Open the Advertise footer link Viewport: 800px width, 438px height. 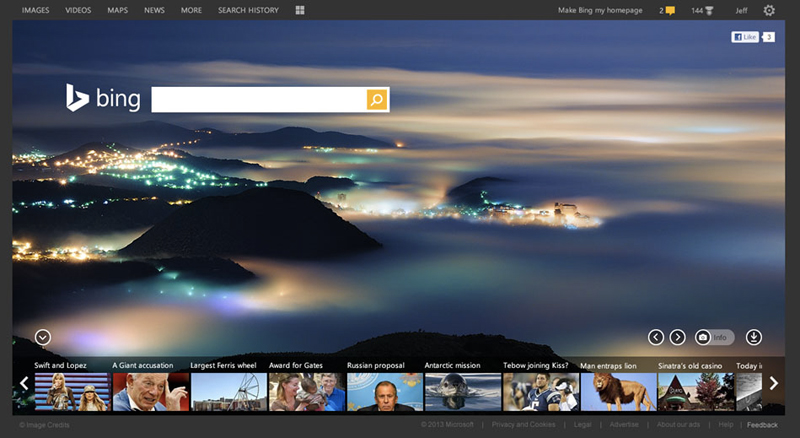624,425
